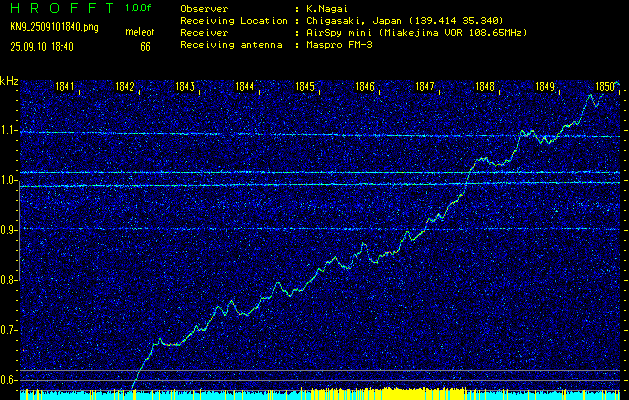Image resolution: width=629 pixels, height=400 pixels.
Task: Click the Maspro FM-3 antenna text
Action: tap(339, 45)
